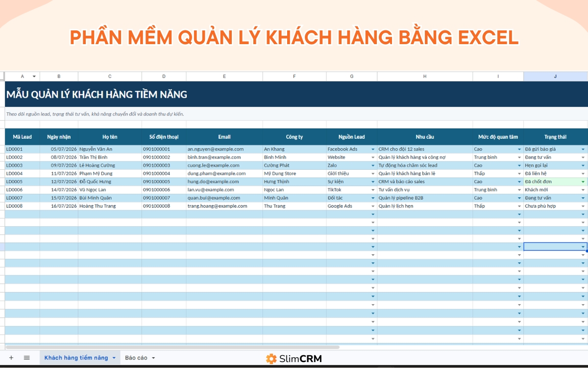Open the all sheets list icon
This screenshot has height=368, width=588.
coord(27,358)
